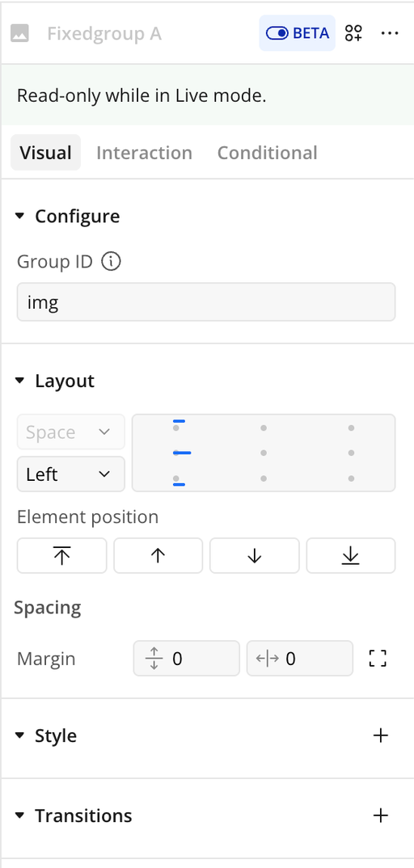This screenshot has height=868, width=414.
Task: Switch to the Interaction tab
Action: coord(144,153)
